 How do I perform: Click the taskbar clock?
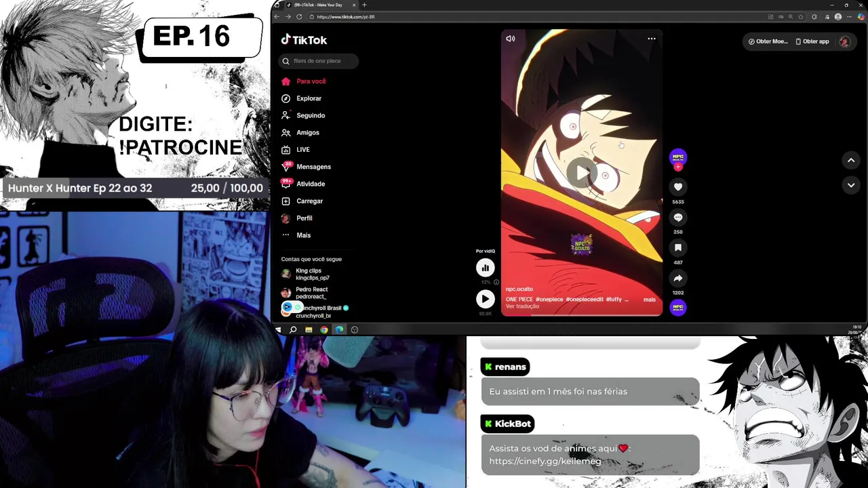point(856,329)
